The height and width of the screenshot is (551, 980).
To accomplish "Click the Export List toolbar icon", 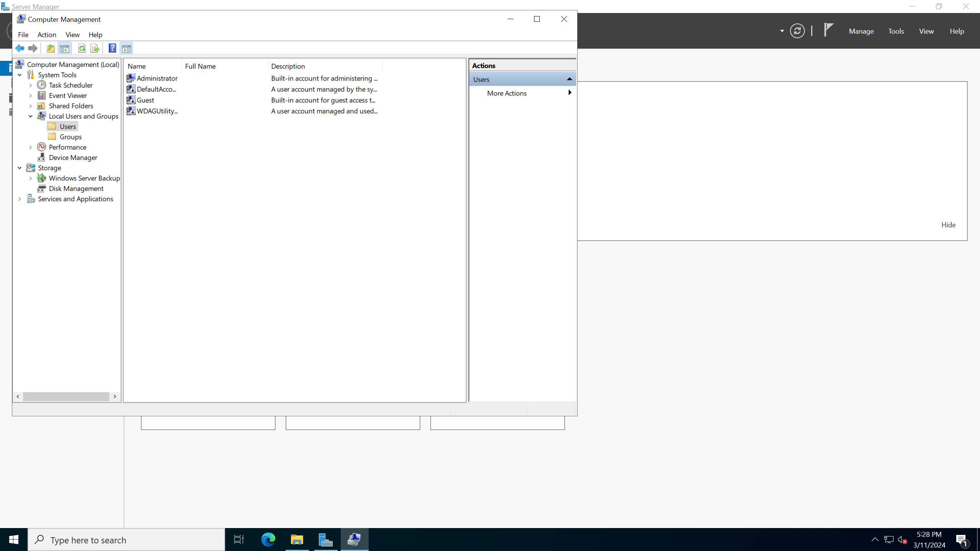I will [96, 48].
